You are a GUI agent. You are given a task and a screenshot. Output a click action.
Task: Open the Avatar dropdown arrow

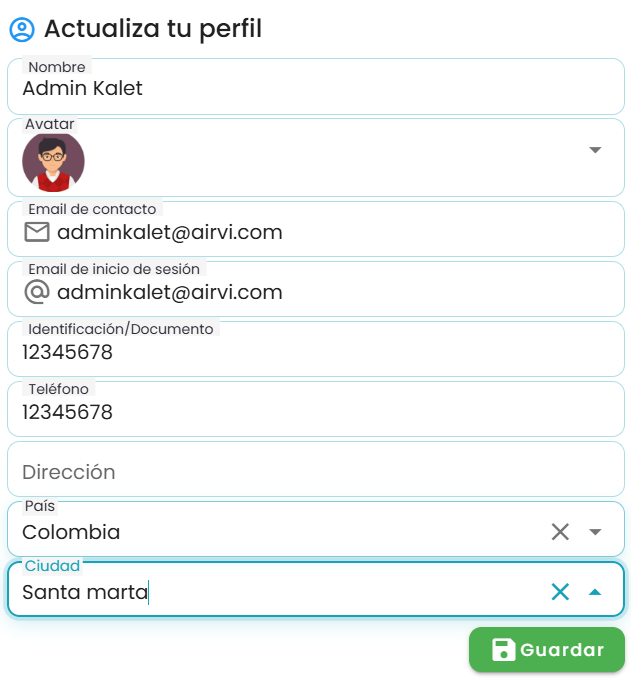(x=595, y=150)
